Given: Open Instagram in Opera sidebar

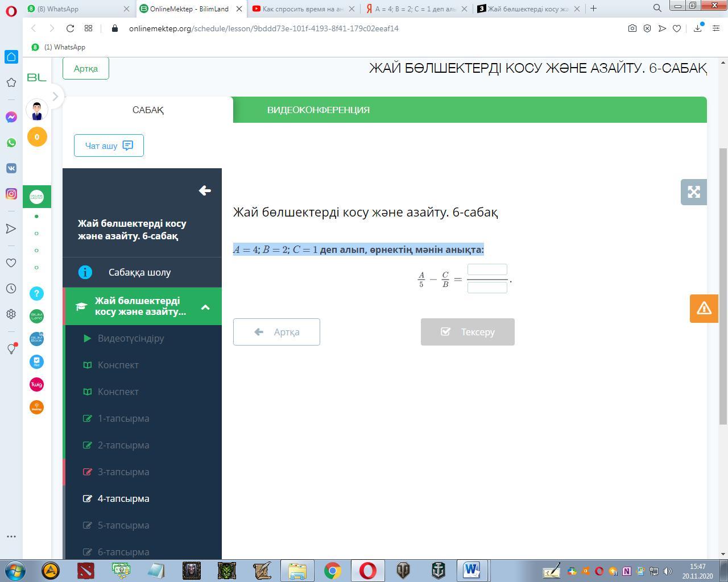Looking at the screenshot, I should (x=11, y=194).
